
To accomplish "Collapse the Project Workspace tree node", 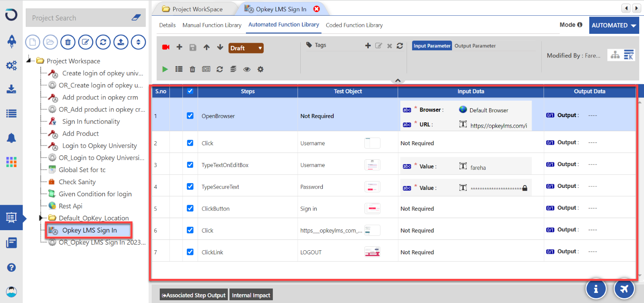I will [29, 60].
